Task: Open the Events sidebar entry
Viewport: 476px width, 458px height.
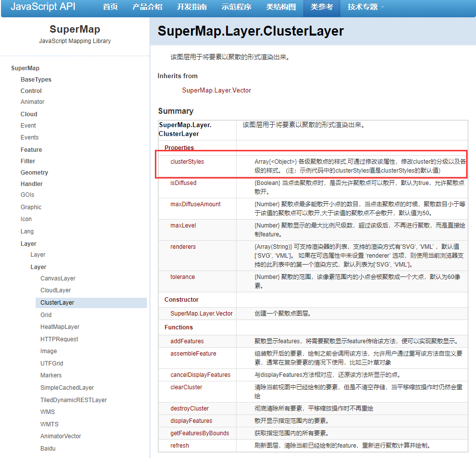Action: click(x=30, y=137)
